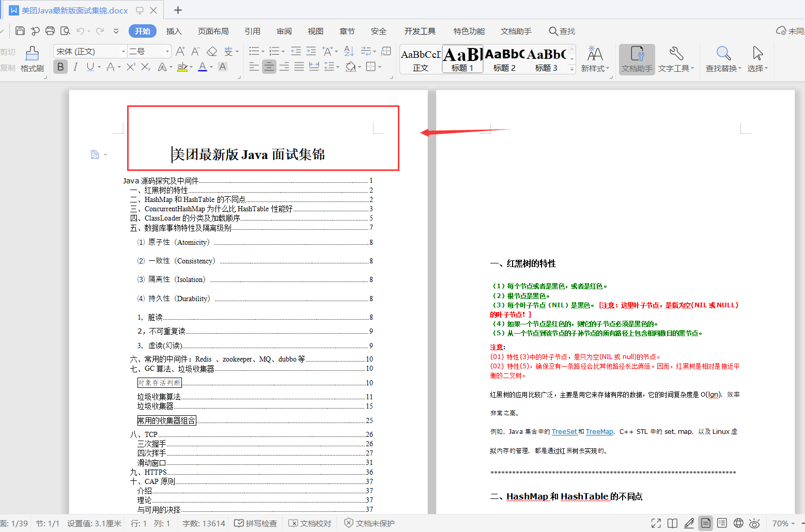Screen dimensions: 805x532
Task: Click the Redo arrow icon
Action: click(100, 31)
